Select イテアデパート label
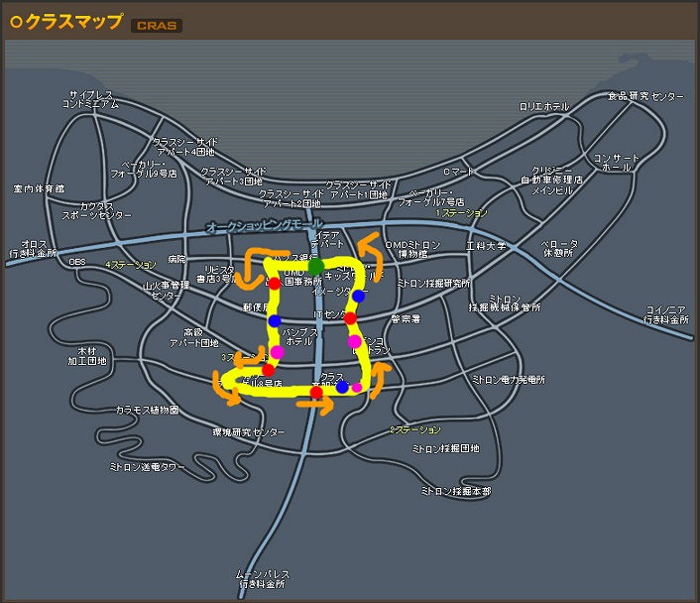The width and height of the screenshot is (700, 603). tap(327, 239)
